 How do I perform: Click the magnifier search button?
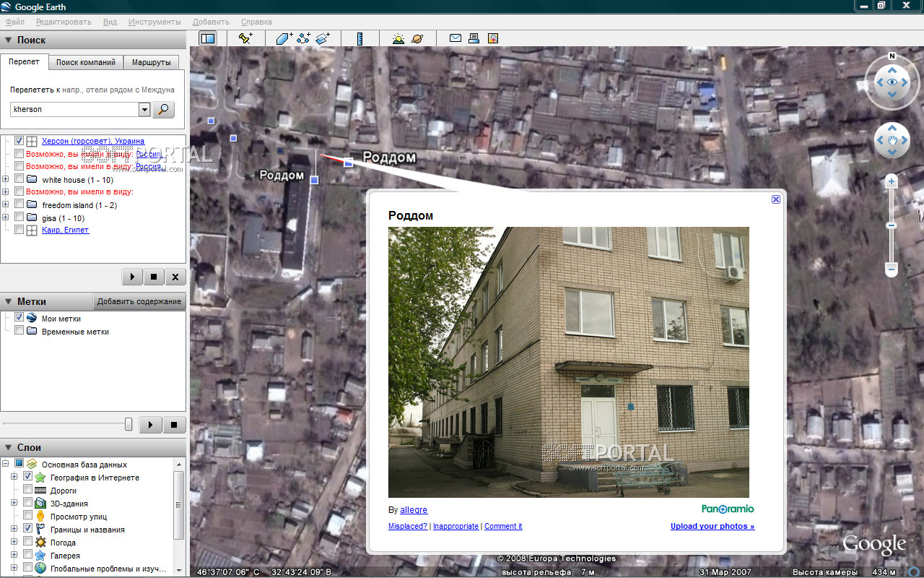(165, 109)
